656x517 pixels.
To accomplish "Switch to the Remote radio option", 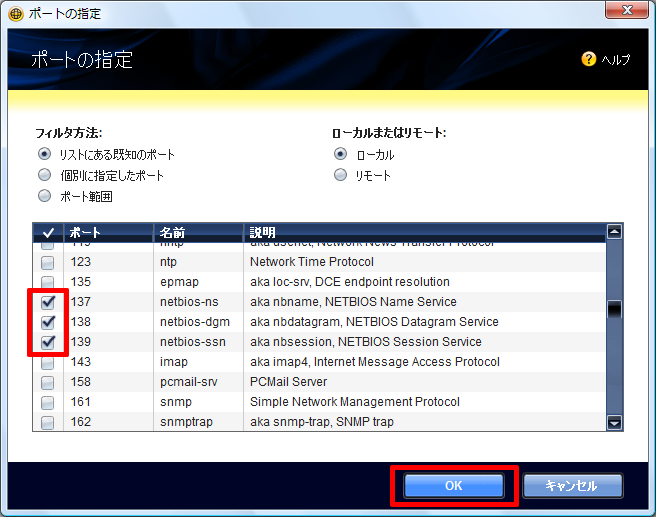I will pyautogui.click(x=341, y=175).
